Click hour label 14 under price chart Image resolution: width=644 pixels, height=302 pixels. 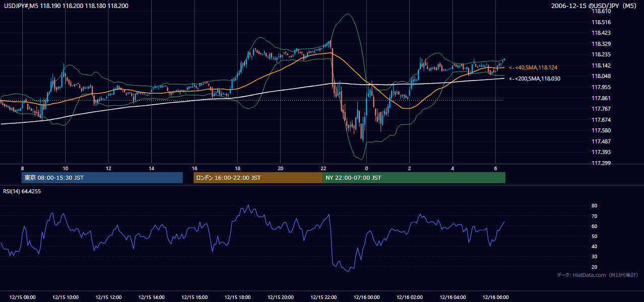coord(151,168)
